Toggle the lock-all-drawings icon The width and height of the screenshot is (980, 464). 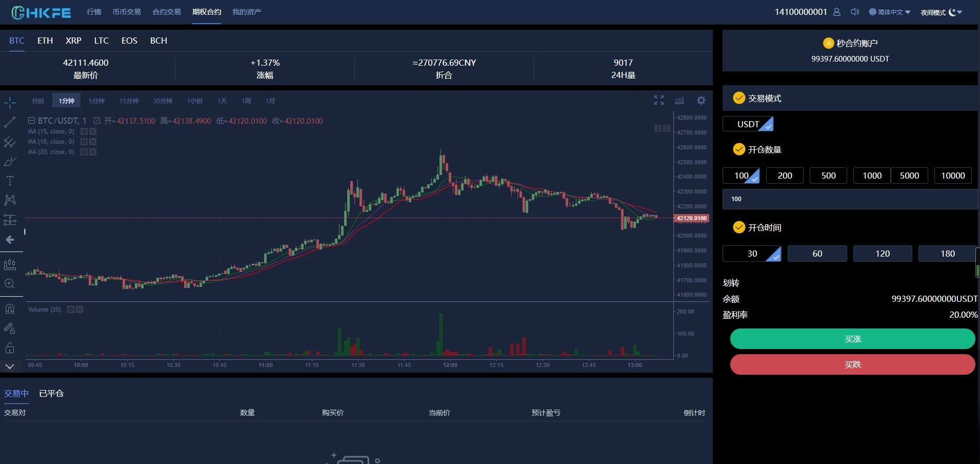9,347
